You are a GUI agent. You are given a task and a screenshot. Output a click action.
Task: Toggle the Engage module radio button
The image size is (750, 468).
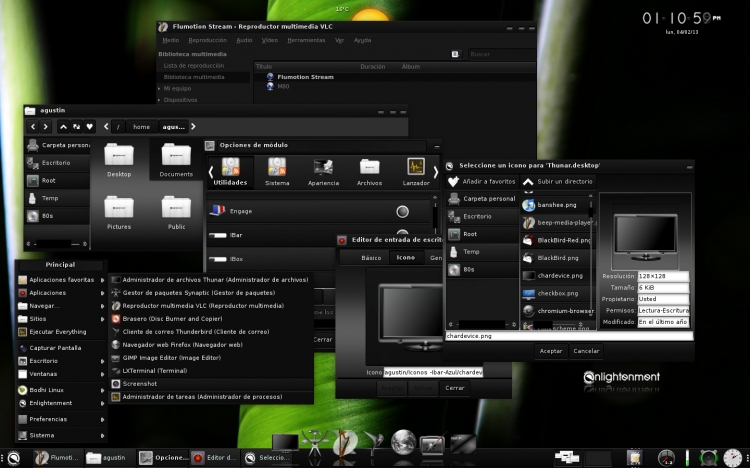402,211
